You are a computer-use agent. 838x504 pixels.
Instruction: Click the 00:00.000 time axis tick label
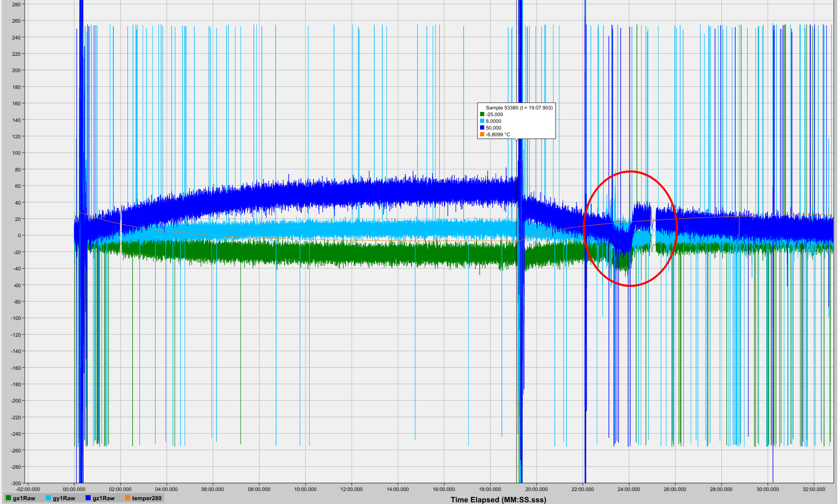point(74,489)
